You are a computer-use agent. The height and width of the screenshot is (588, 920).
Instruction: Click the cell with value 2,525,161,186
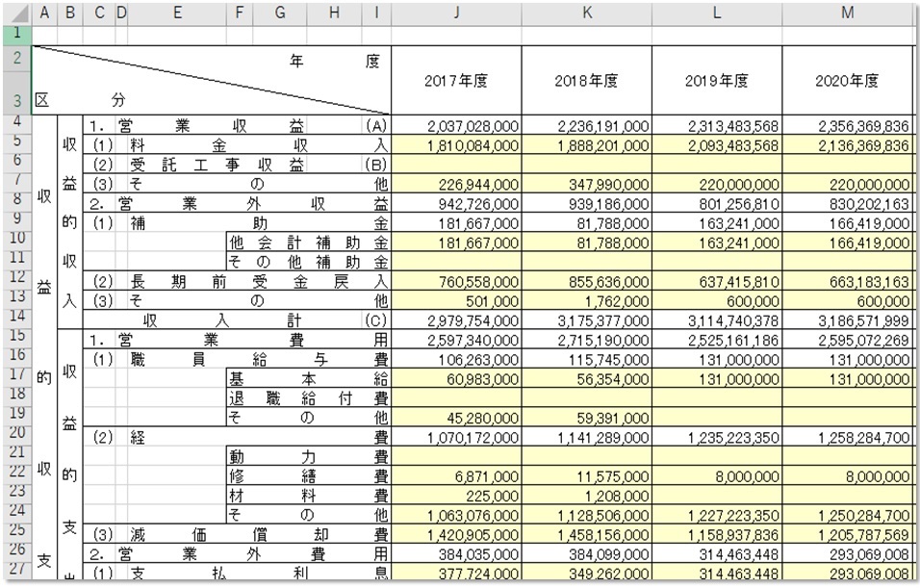tap(717, 340)
